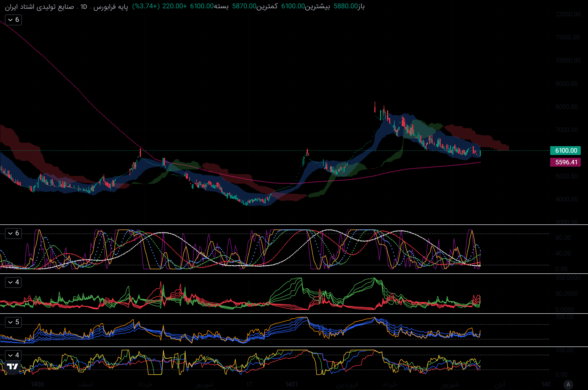Toggle the auto-scale A button

[568, 384]
